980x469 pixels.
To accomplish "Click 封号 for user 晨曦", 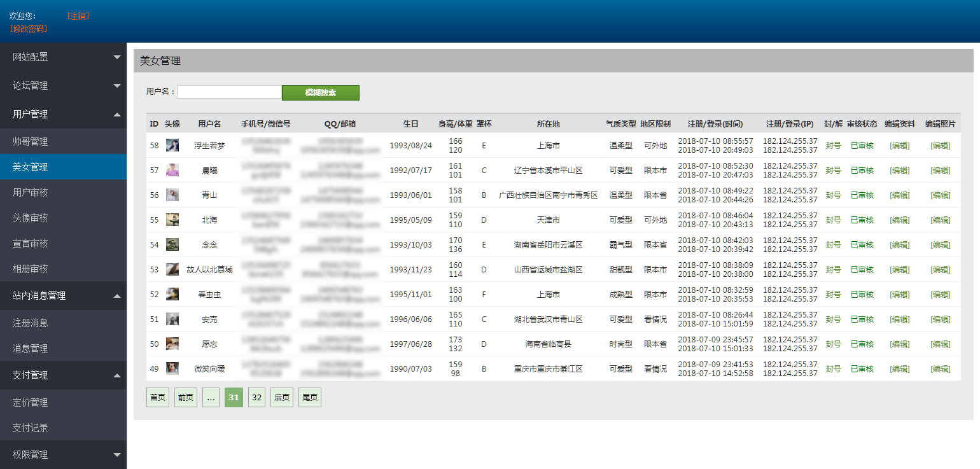I will (x=833, y=171).
